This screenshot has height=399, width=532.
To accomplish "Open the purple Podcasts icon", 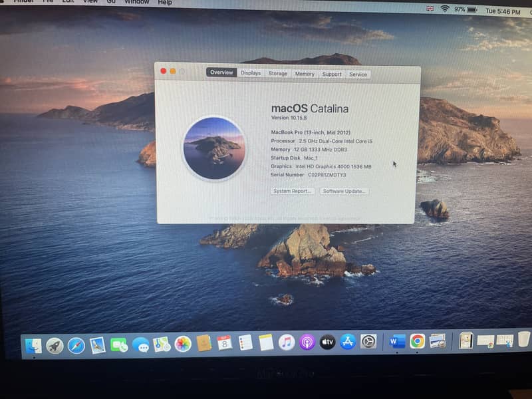I will click(x=307, y=342).
